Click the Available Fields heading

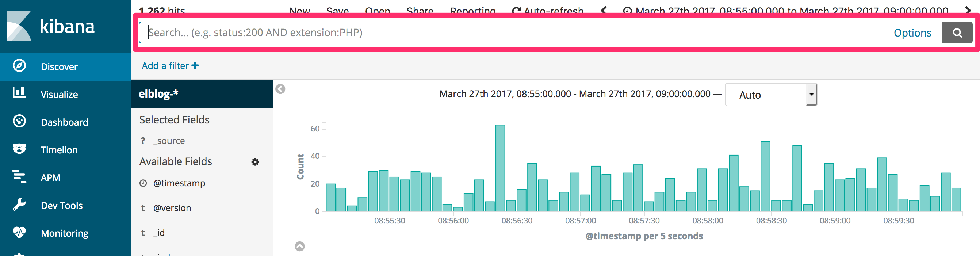pyautogui.click(x=175, y=161)
